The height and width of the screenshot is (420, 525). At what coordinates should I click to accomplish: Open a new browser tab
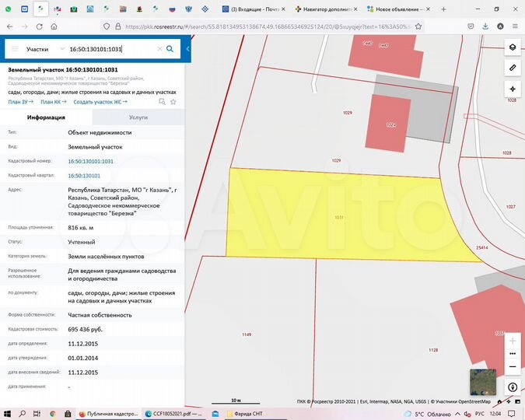(443, 9)
